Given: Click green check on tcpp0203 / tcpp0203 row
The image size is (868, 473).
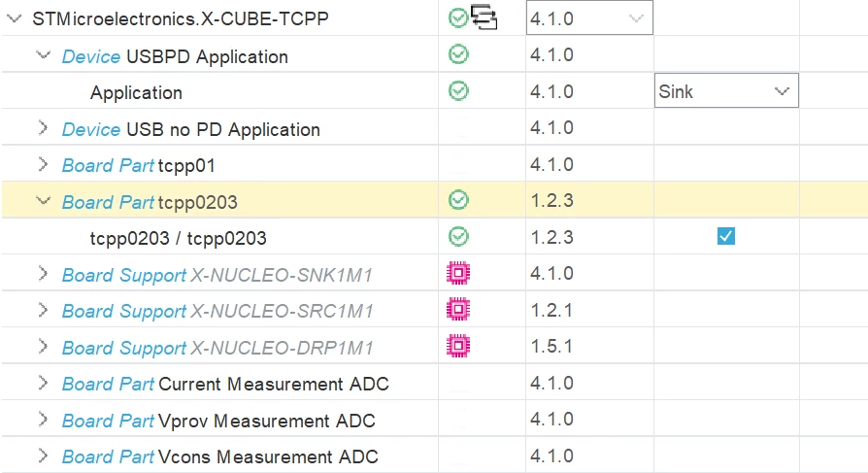Looking at the screenshot, I should [x=458, y=237].
